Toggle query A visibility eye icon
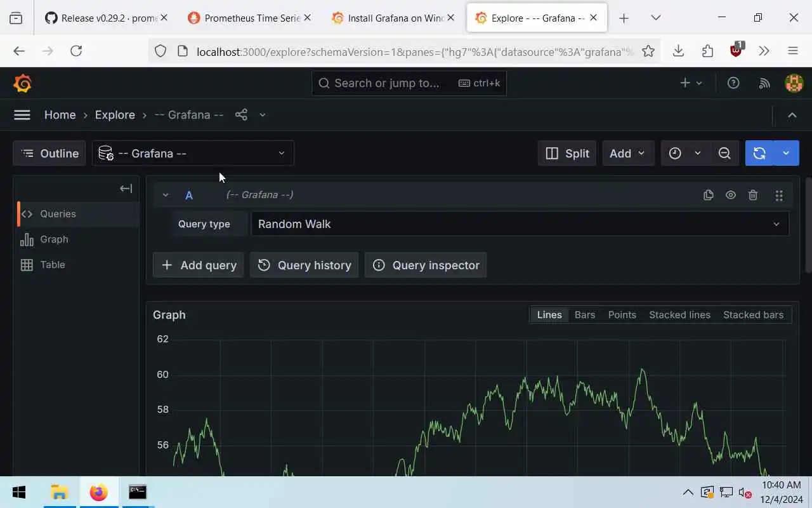The height and width of the screenshot is (508, 812). (x=731, y=195)
